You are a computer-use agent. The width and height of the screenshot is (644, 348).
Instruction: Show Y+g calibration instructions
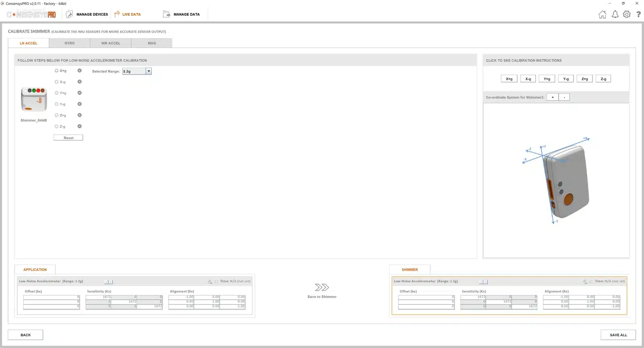coord(547,79)
